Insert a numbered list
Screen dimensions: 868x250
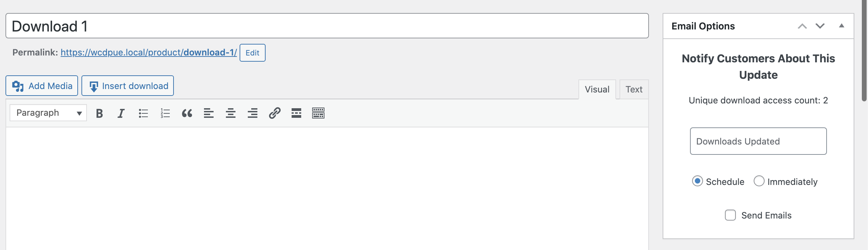165,113
